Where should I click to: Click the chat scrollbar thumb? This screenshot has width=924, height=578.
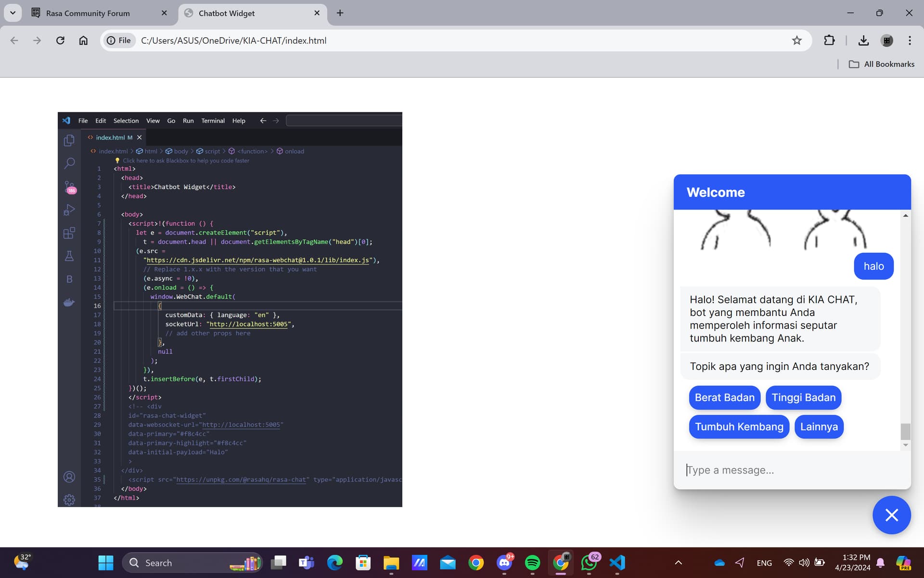click(905, 431)
